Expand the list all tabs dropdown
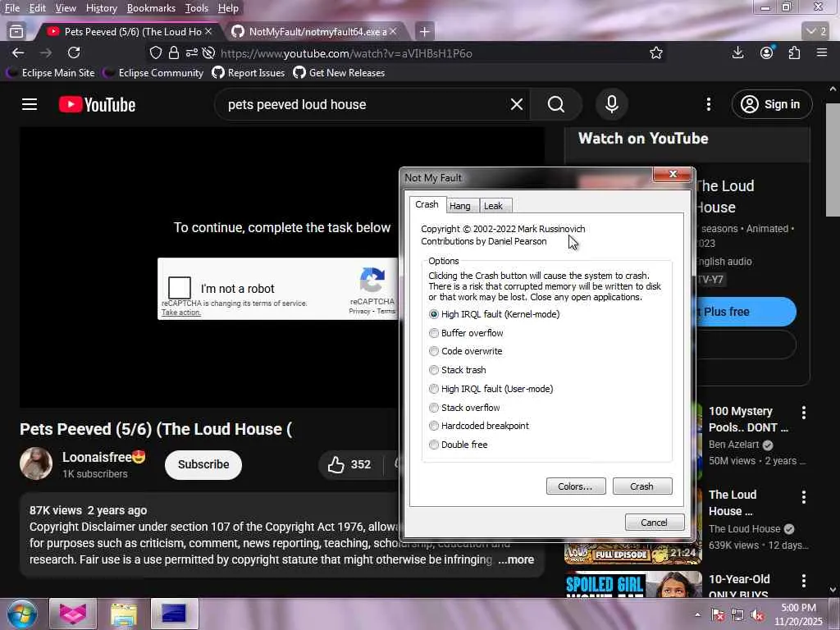 [x=817, y=32]
